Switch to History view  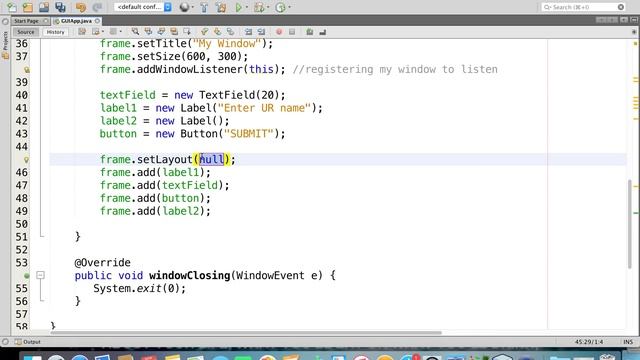point(55,32)
